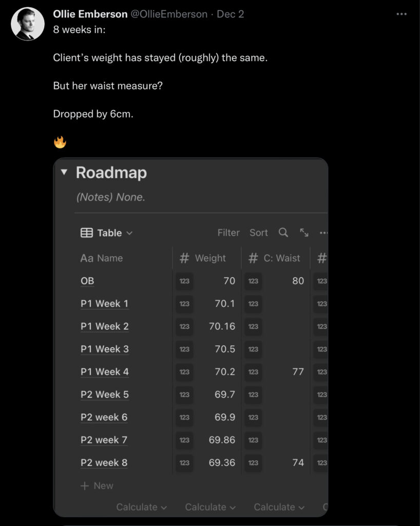The image size is (420, 526).
Task: Click the Weight column header
Action: pyautogui.click(x=206, y=258)
